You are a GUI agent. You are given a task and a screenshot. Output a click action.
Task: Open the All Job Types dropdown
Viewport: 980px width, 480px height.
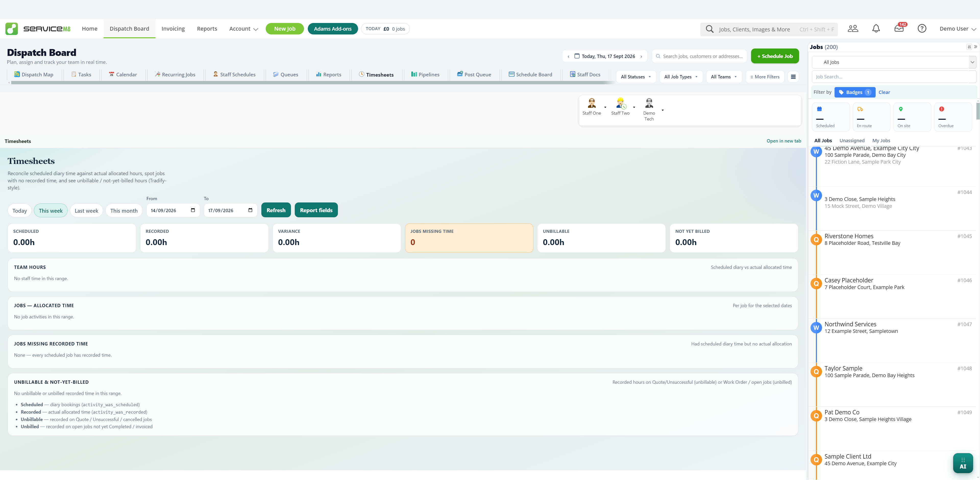(x=681, y=77)
